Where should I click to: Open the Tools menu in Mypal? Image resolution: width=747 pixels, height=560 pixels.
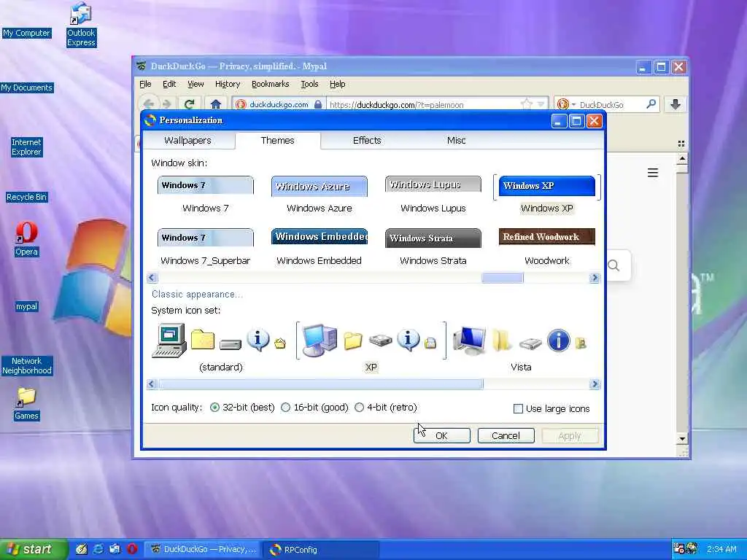[309, 85]
